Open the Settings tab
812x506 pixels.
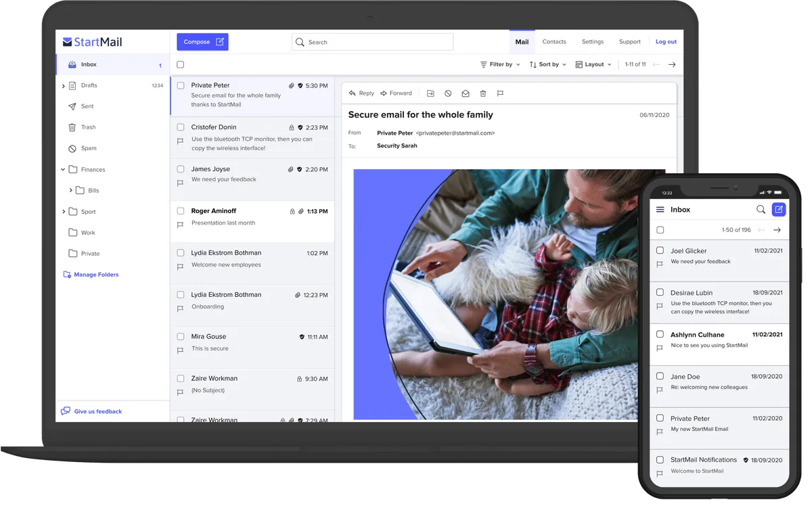(x=593, y=42)
